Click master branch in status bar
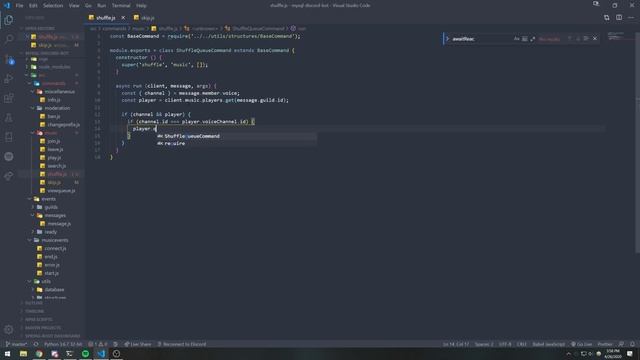640x360 pixels. click(16, 344)
